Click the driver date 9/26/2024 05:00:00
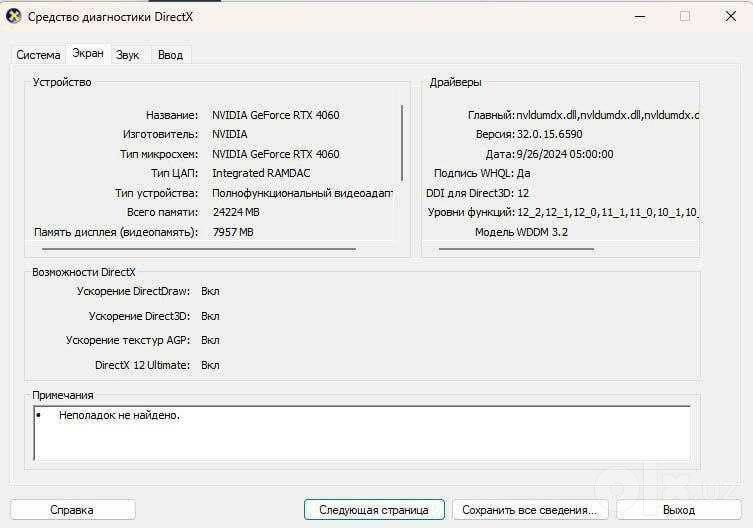 pyautogui.click(x=565, y=154)
